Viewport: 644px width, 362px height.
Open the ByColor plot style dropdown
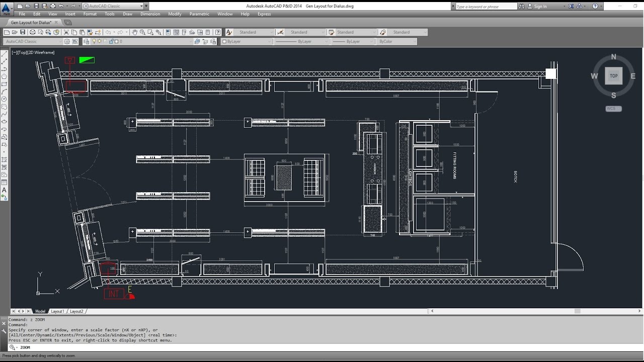396,42
